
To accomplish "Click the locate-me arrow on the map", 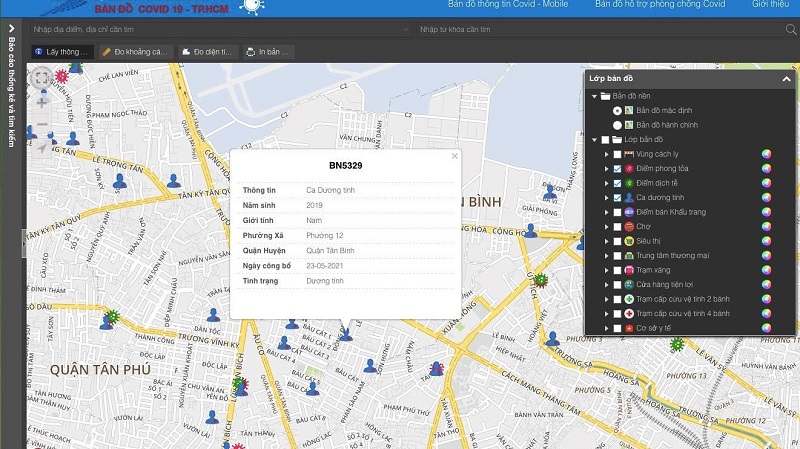I will pos(42,150).
